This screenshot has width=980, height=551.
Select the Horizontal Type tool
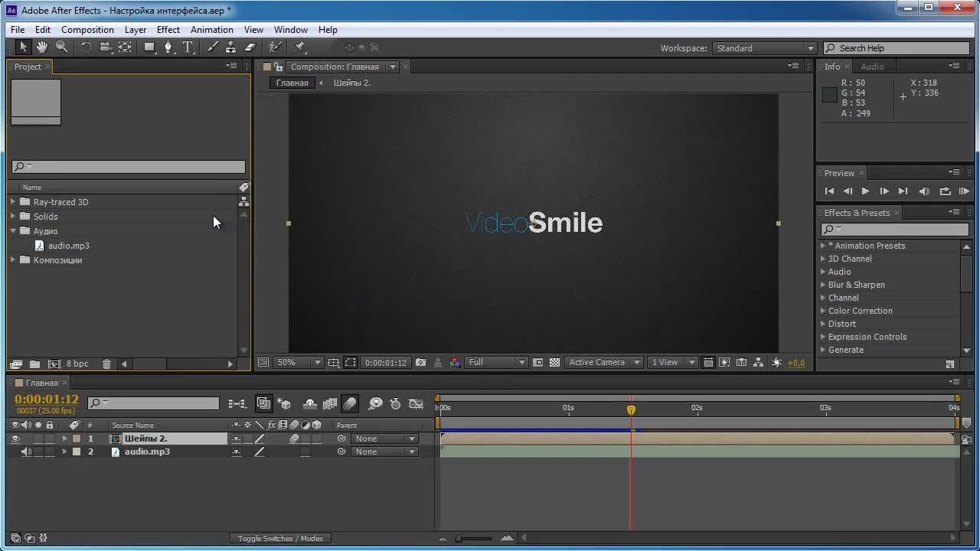click(188, 47)
